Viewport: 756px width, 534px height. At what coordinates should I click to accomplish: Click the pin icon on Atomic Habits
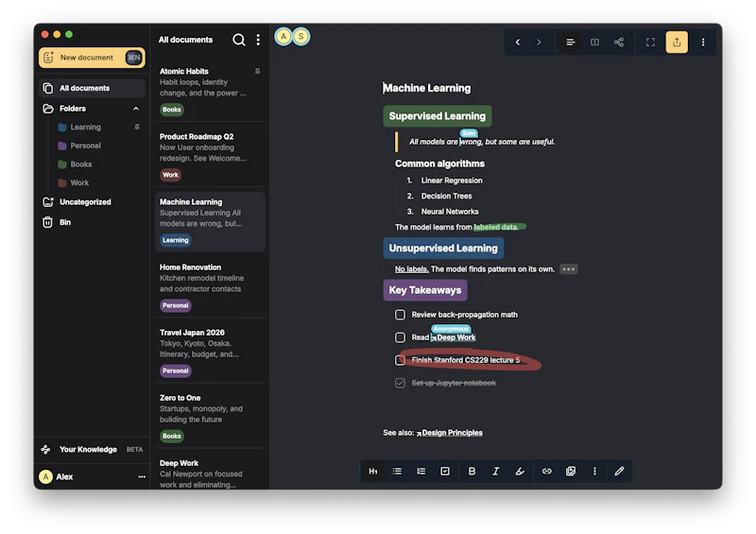tap(257, 72)
